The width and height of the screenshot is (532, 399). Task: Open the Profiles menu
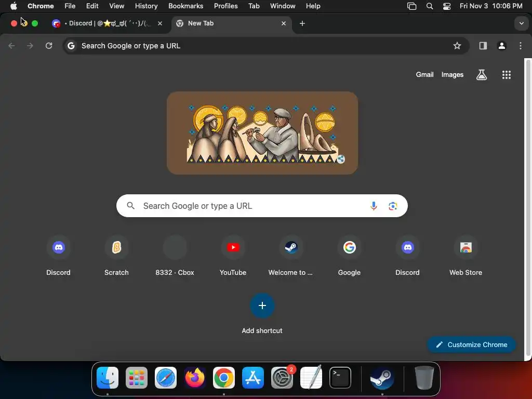click(x=225, y=6)
